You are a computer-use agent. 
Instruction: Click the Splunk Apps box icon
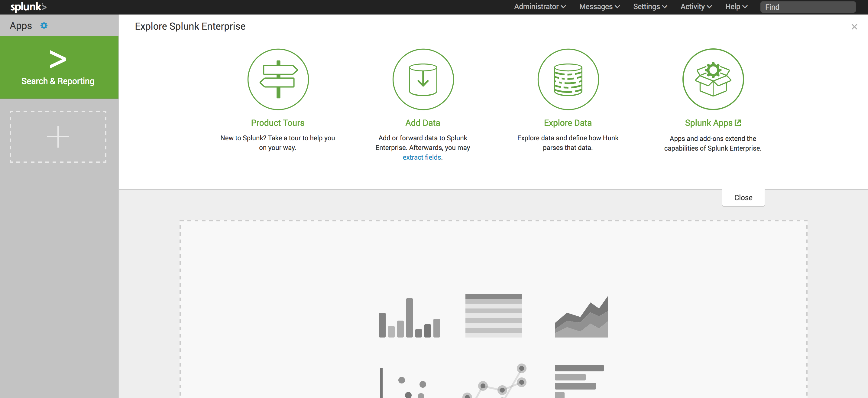pyautogui.click(x=713, y=79)
